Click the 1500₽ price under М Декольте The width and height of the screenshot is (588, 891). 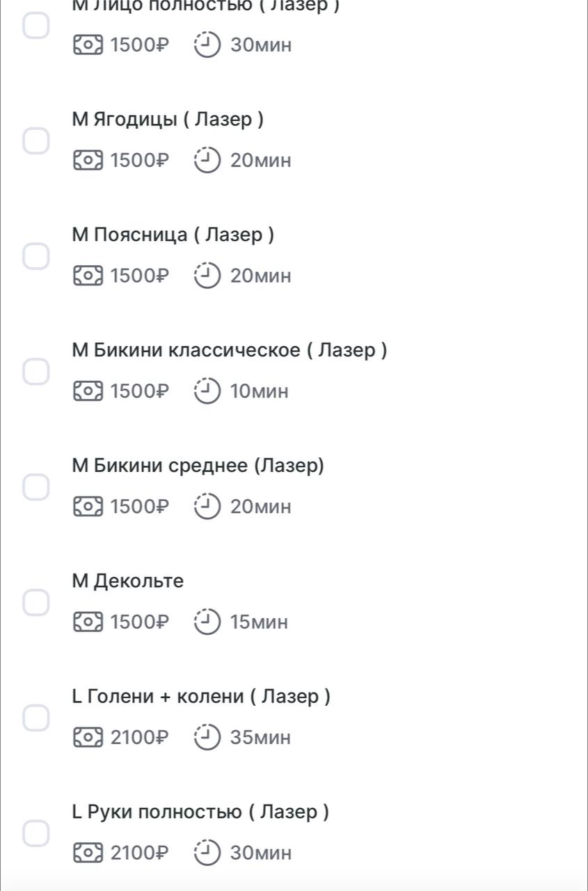[x=140, y=622]
